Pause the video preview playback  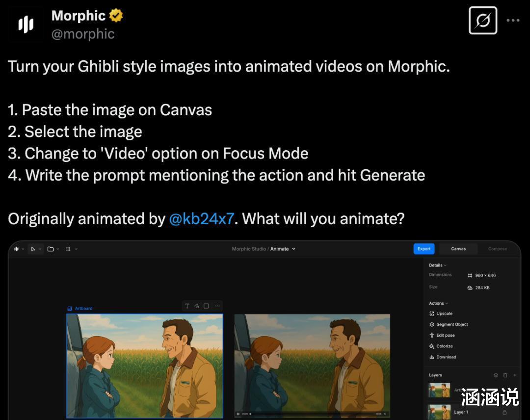238,414
